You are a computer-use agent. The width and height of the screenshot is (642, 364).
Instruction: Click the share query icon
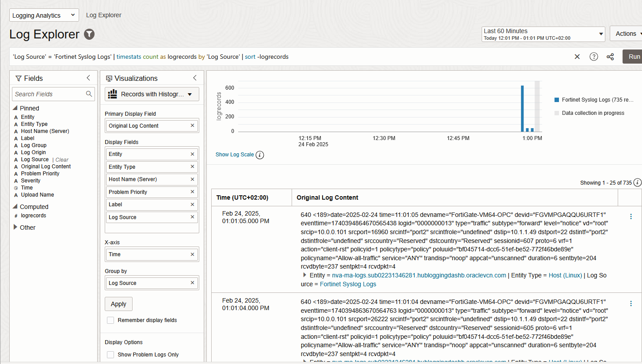610,57
